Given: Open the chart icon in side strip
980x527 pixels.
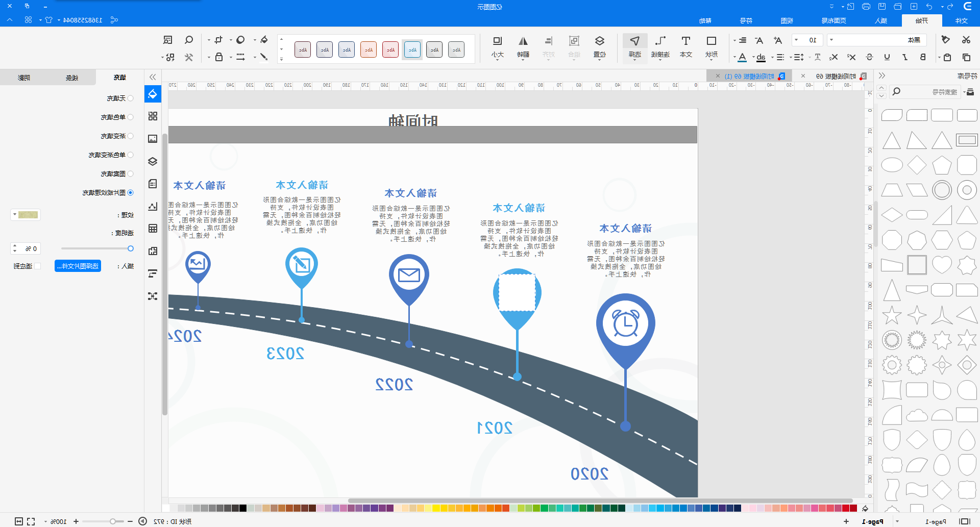Looking at the screenshot, I should [x=153, y=206].
